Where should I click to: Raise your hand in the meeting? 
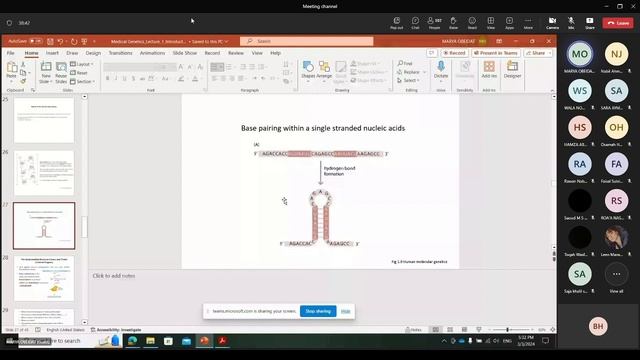click(453, 23)
